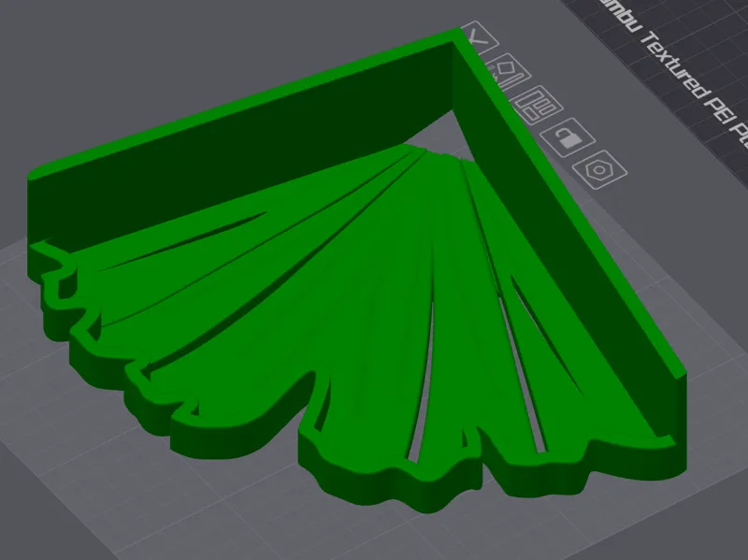Open plate settings hexagon icon
Screen dimensions: 748x560
pos(599,170)
